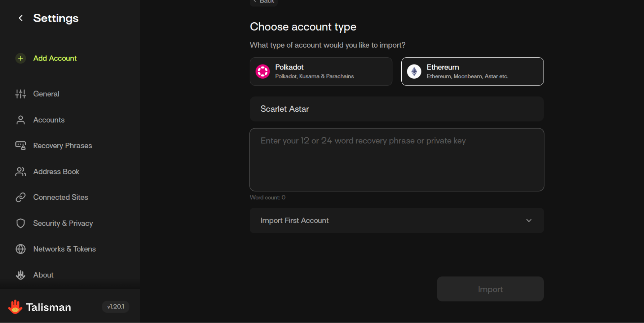Click the Security & Privacy shield icon
The image size is (644, 323).
21,223
